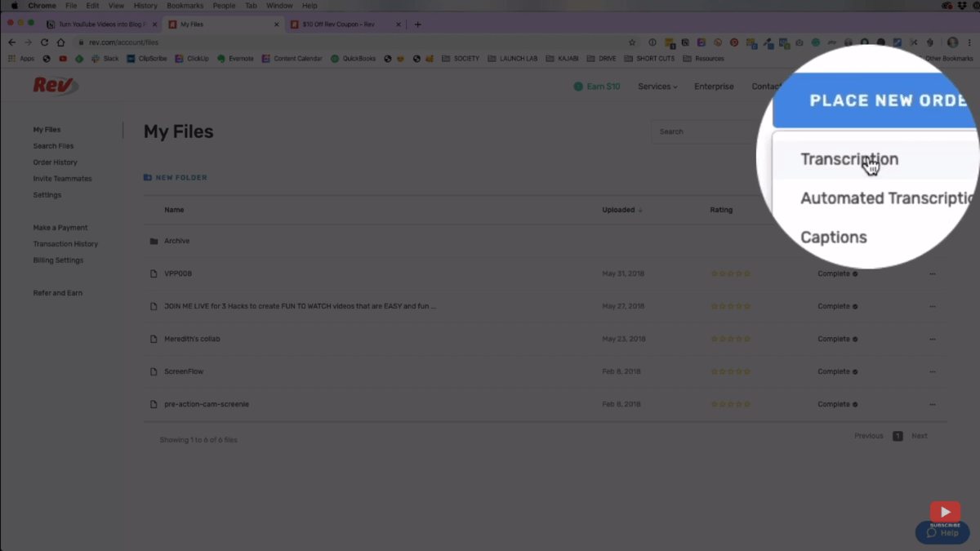
Task: Open the file named Meredith's collab
Action: point(192,339)
